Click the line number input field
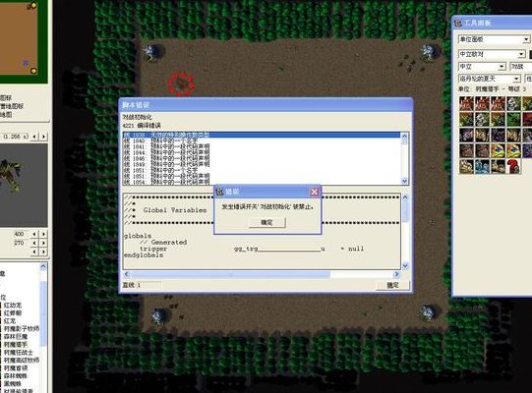The width and height of the screenshot is (532, 393). click(151, 285)
